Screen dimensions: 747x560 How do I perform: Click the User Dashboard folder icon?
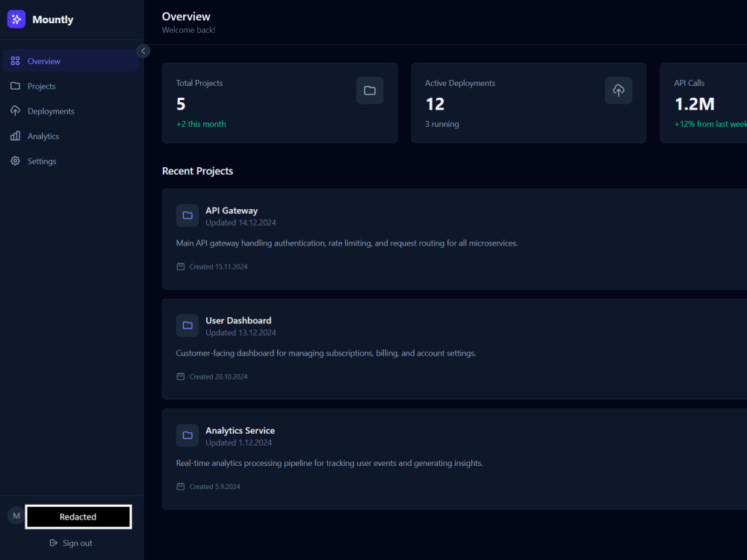pyautogui.click(x=187, y=326)
